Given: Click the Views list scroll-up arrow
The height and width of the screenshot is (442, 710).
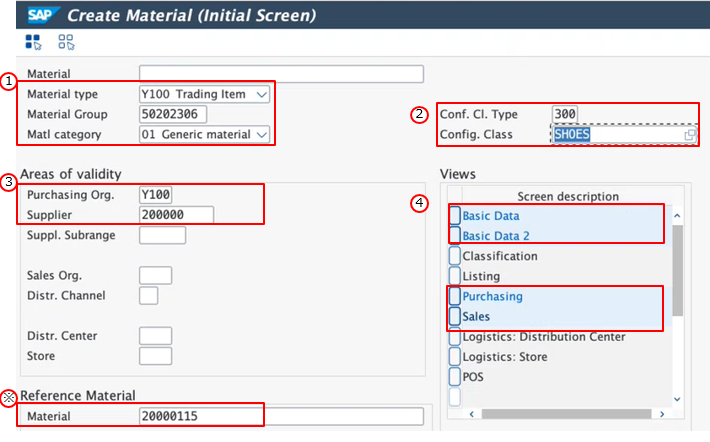Looking at the screenshot, I should point(678,216).
